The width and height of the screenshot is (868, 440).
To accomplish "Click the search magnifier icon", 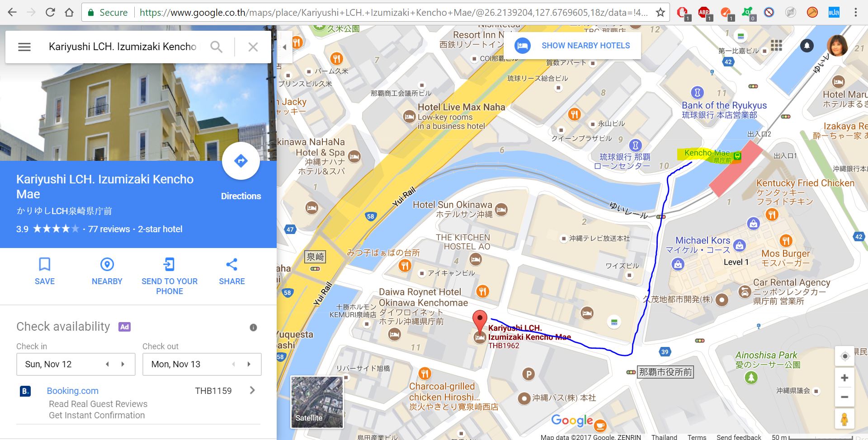I will click(x=217, y=47).
